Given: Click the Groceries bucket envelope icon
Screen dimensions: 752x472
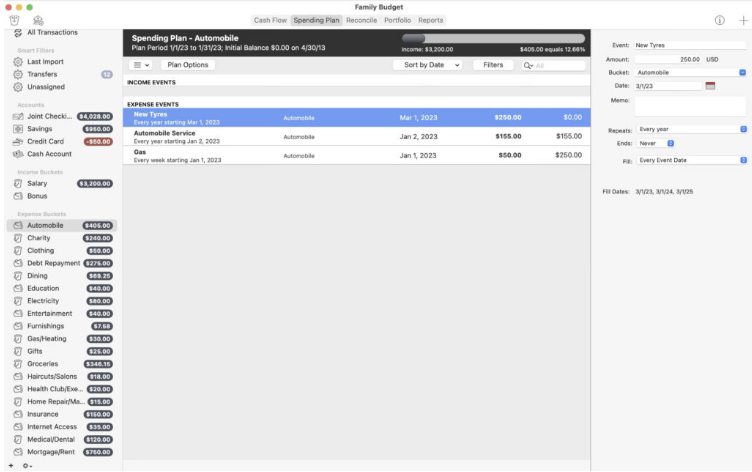Looking at the screenshot, I should (18, 364).
